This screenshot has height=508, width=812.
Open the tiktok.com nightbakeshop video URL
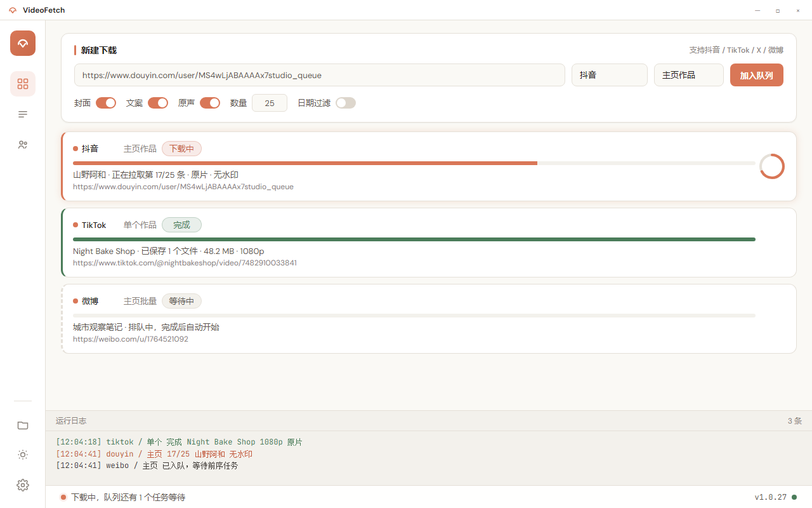(185, 263)
